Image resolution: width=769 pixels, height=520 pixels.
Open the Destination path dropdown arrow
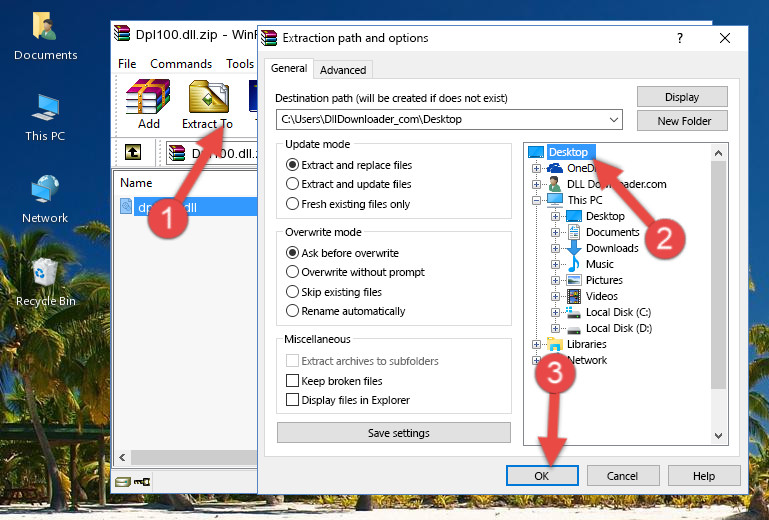pyautogui.click(x=614, y=119)
